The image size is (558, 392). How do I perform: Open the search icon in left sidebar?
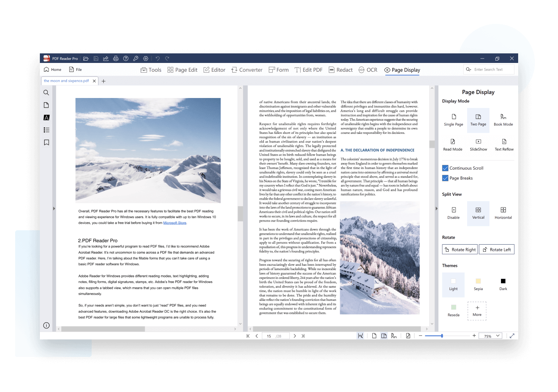[x=46, y=93]
